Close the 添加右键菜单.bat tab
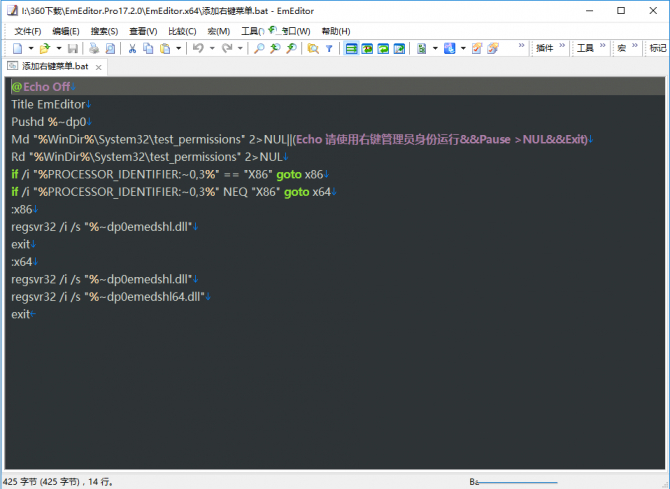Viewport: 670px width, 489px height. (99, 67)
